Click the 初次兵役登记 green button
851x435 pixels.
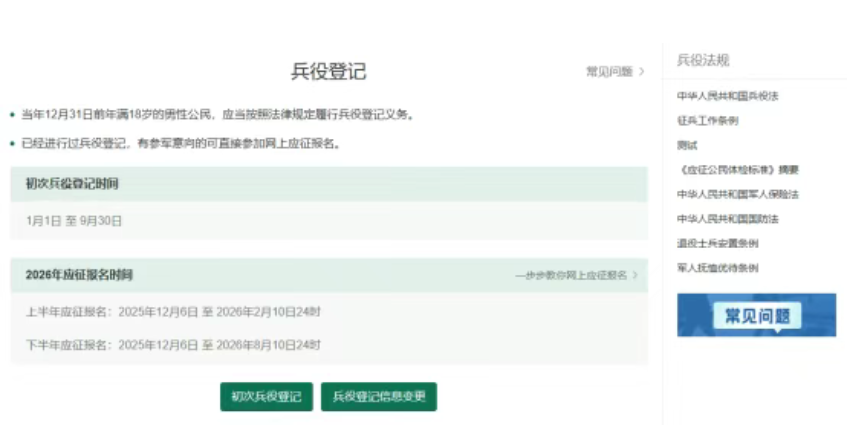point(267,396)
